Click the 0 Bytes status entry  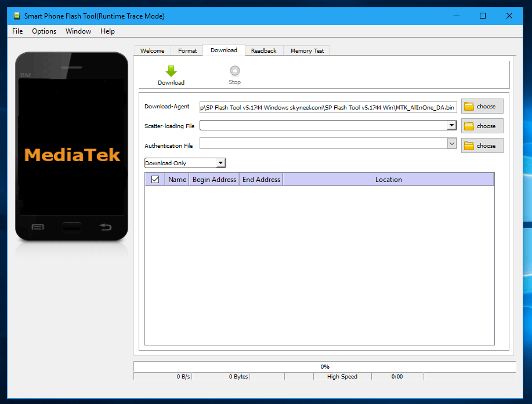(221, 376)
